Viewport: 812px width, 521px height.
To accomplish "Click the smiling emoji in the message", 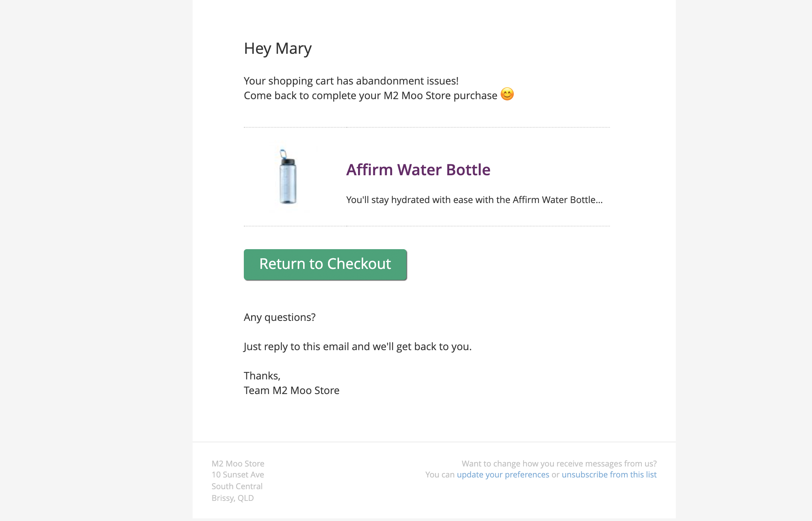I will 508,94.
